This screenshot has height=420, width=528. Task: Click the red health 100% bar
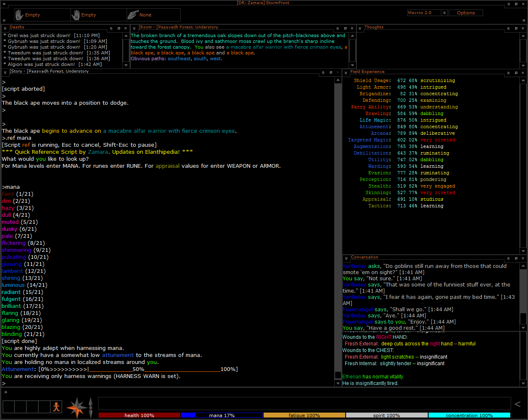tap(139, 415)
